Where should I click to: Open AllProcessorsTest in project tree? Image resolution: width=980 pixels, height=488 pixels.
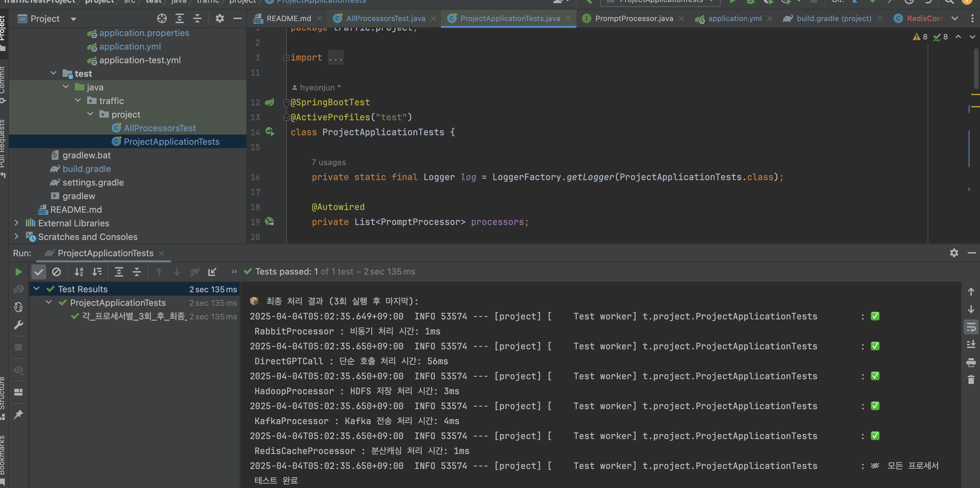(159, 128)
